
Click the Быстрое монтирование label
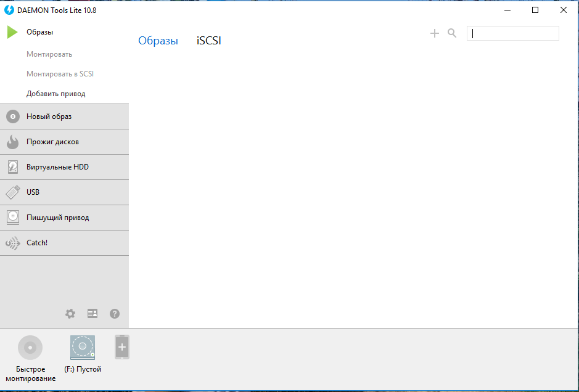tap(31, 374)
